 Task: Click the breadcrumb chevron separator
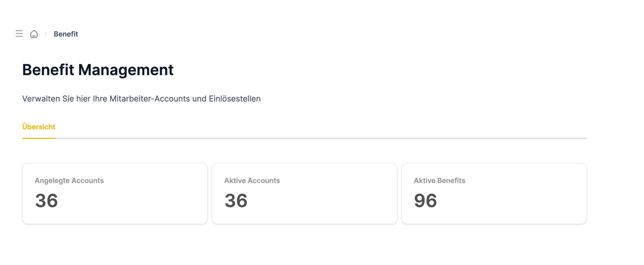tap(46, 34)
